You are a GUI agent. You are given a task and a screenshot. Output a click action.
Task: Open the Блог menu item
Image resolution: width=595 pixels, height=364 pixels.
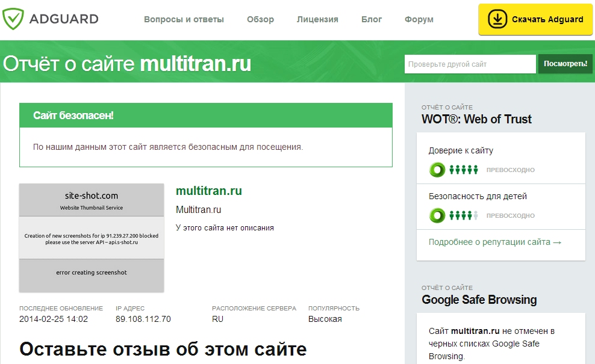(x=372, y=19)
